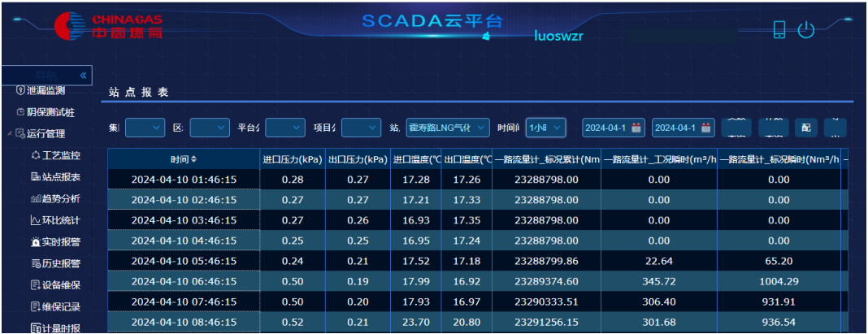Viewport: 868px width, 334px height.
Task: Open 趋势分析 trend analysis page
Action: pyautogui.click(x=60, y=198)
